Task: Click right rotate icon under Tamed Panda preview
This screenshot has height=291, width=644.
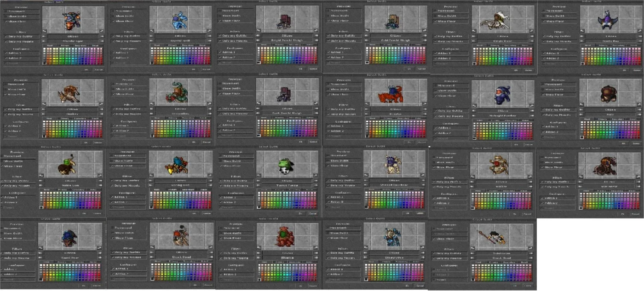Action: click(x=316, y=175)
